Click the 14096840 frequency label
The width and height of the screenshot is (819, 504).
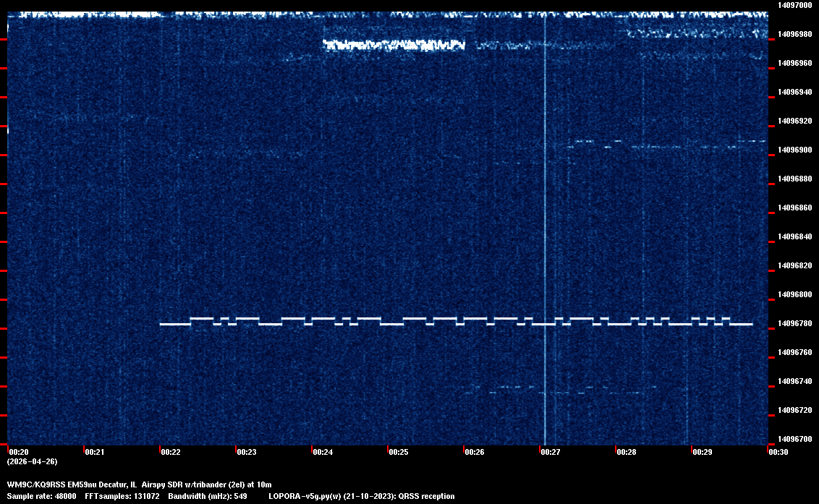[794, 236]
